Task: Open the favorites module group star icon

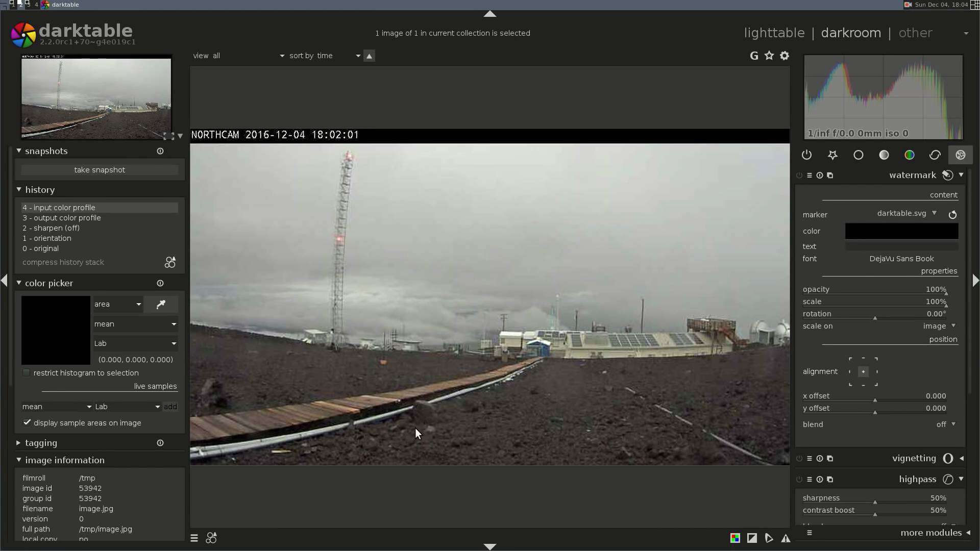Action: [x=832, y=155]
